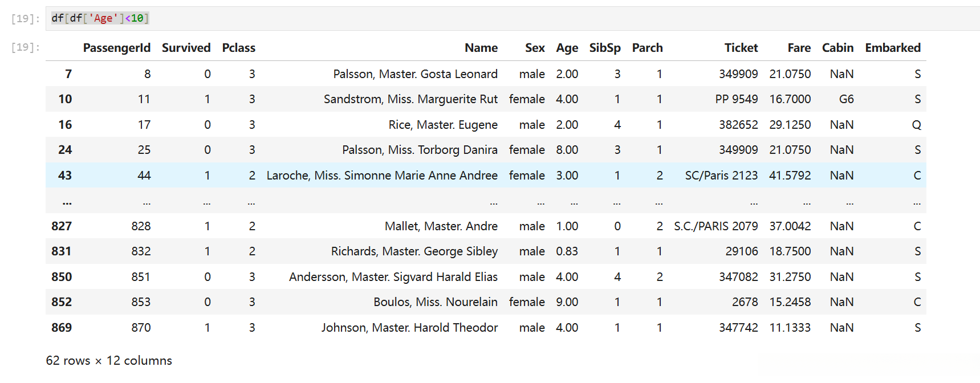Click the fare value 37.0042
Image resolution: width=980 pixels, height=383 pixels.
pos(790,226)
